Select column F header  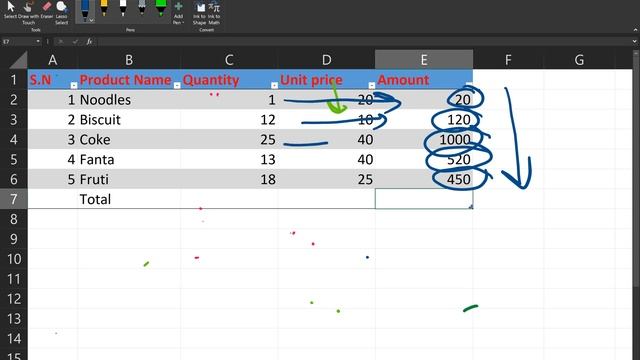(x=508, y=60)
